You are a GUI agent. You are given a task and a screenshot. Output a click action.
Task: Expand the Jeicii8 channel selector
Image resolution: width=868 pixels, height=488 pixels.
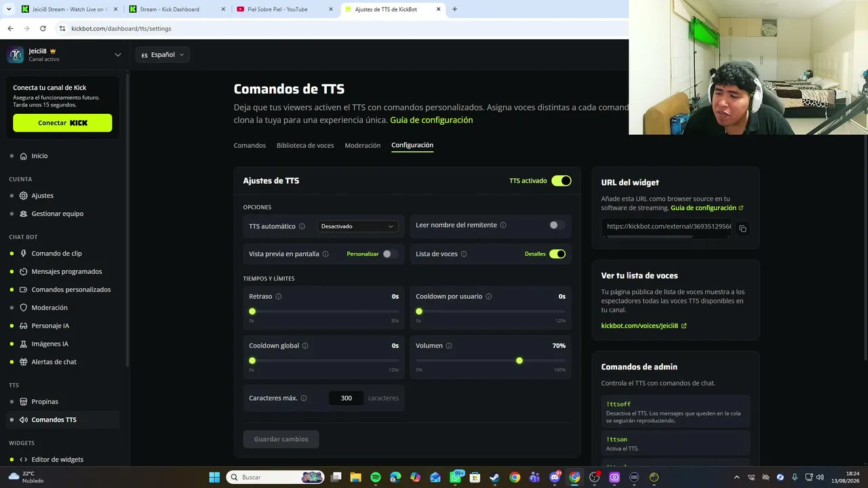pyautogui.click(x=118, y=55)
